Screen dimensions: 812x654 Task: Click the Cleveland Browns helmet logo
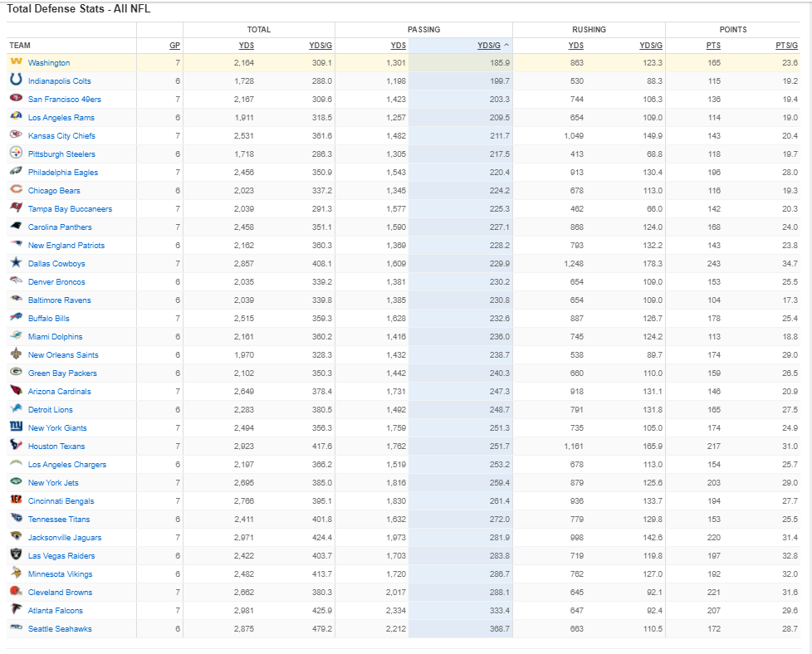click(x=16, y=590)
